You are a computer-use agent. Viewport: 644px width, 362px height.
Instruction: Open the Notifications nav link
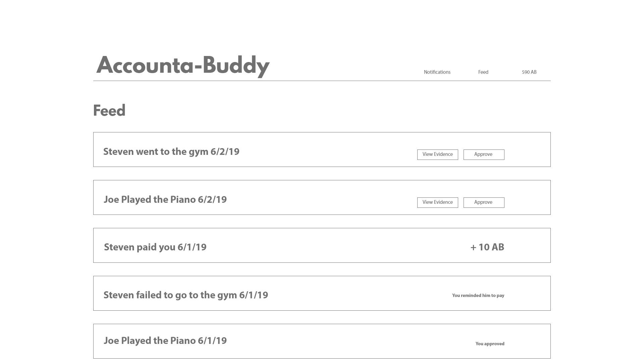pos(437,72)
